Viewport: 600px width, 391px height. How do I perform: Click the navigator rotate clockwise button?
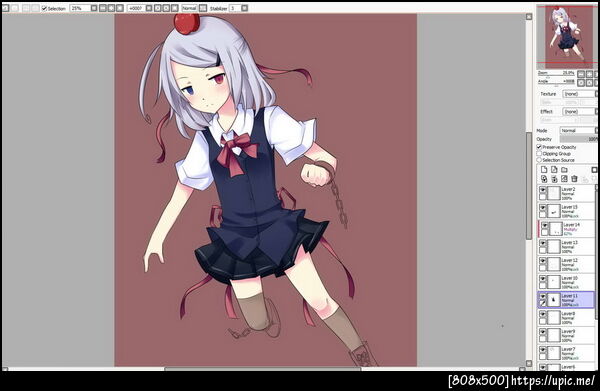589,83
